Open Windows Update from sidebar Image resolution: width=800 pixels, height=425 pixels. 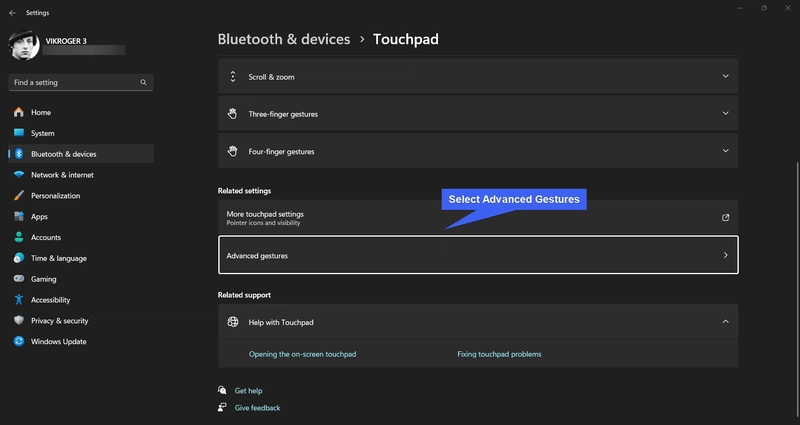(x=59, y=341)
